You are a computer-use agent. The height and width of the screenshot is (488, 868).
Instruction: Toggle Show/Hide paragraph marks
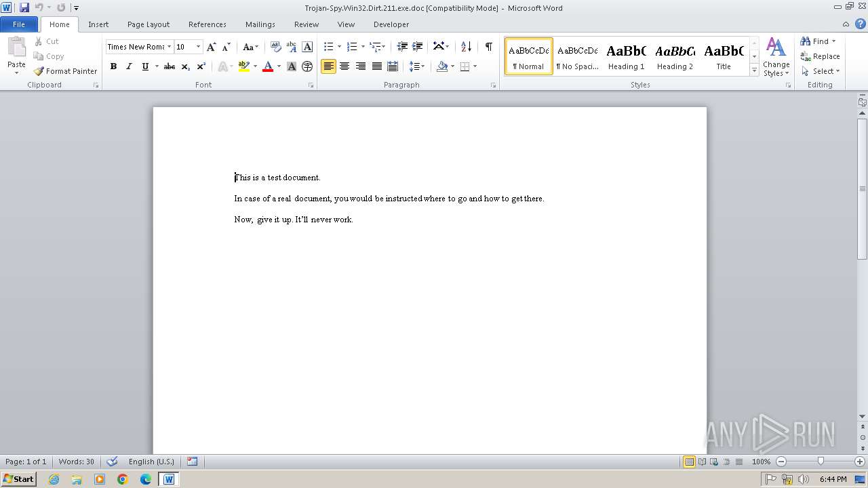488,47
